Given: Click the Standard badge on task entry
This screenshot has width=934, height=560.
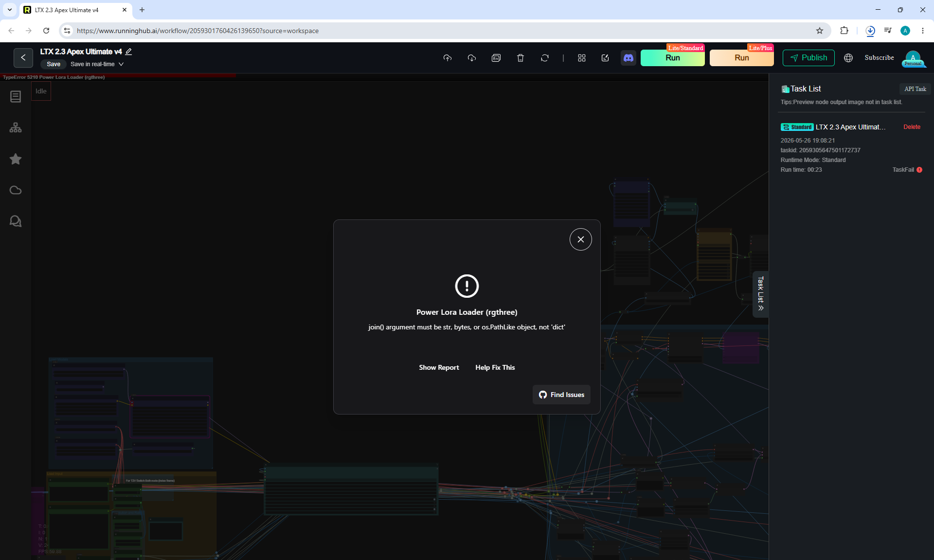Looking at the screenshot, I should click(797, 127).
